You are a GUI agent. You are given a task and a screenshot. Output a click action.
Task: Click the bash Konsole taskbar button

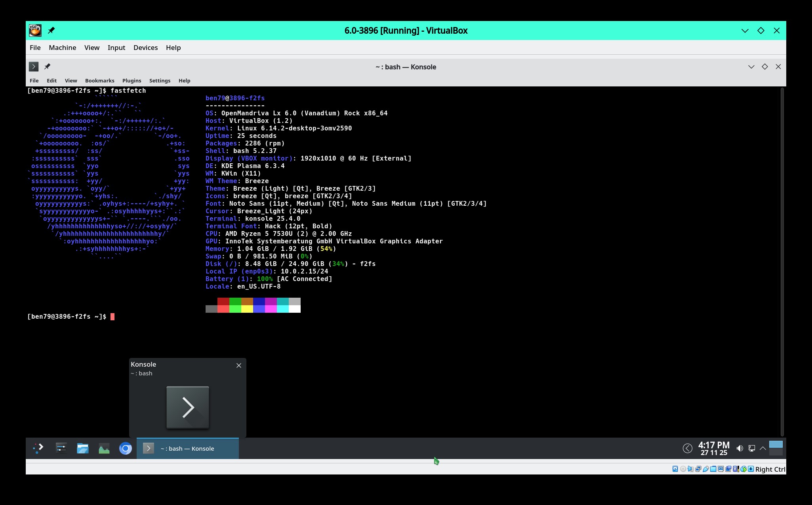188,448
